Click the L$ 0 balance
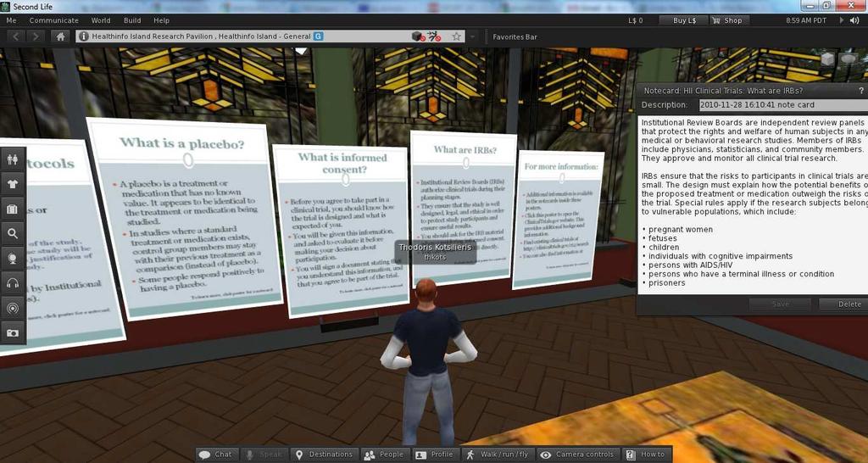This screenshot has height=463, width=868. [636, 20]
